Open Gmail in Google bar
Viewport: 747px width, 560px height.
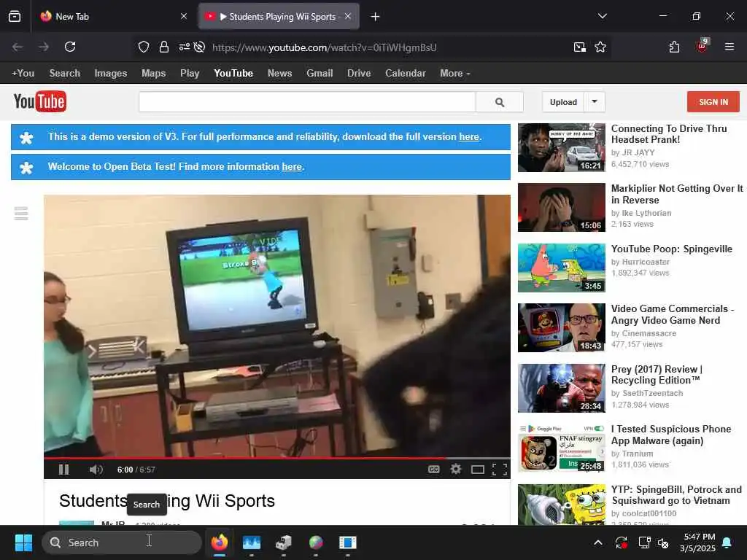[320, 74]
